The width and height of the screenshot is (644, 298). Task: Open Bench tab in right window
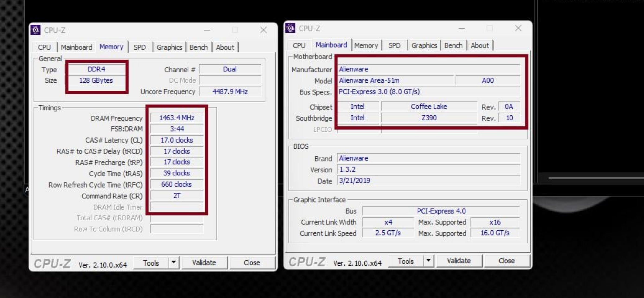(453, 45)
